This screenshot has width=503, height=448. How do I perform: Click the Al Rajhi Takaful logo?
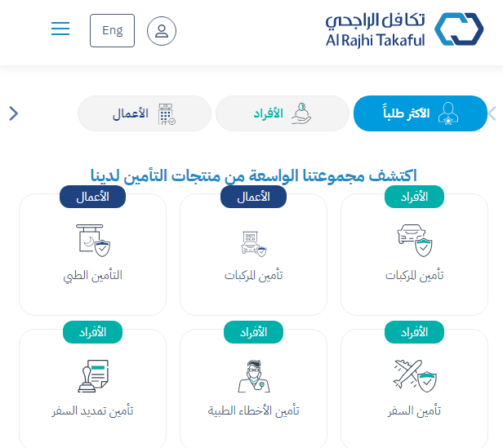coord(404,29)
